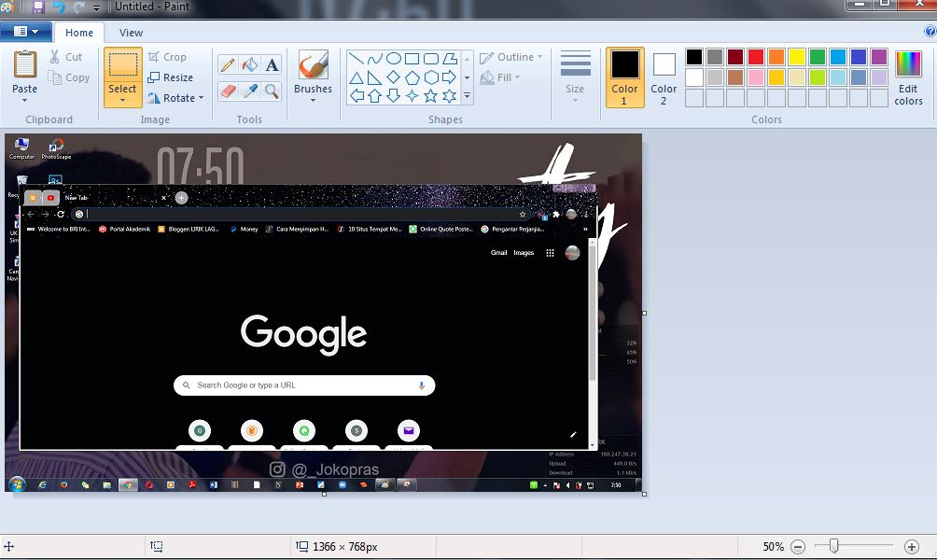The image size is (937, 560).
Task: Choose the Curve shape
Action: click(374, 59)
